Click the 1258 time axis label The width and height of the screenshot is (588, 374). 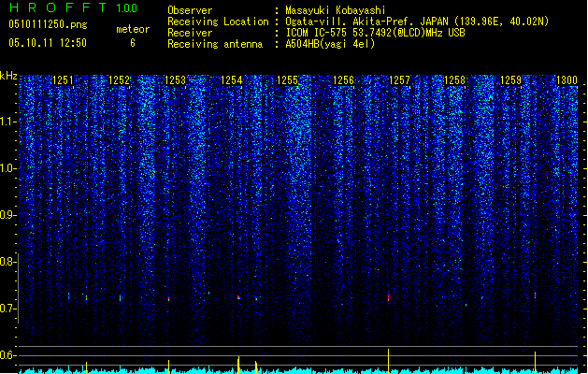click(454, 80)
